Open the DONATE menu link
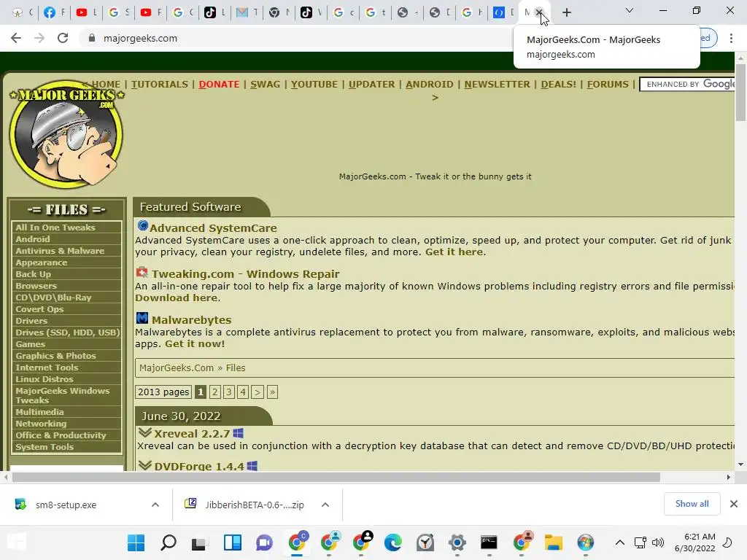 click(x=219, y=85)
